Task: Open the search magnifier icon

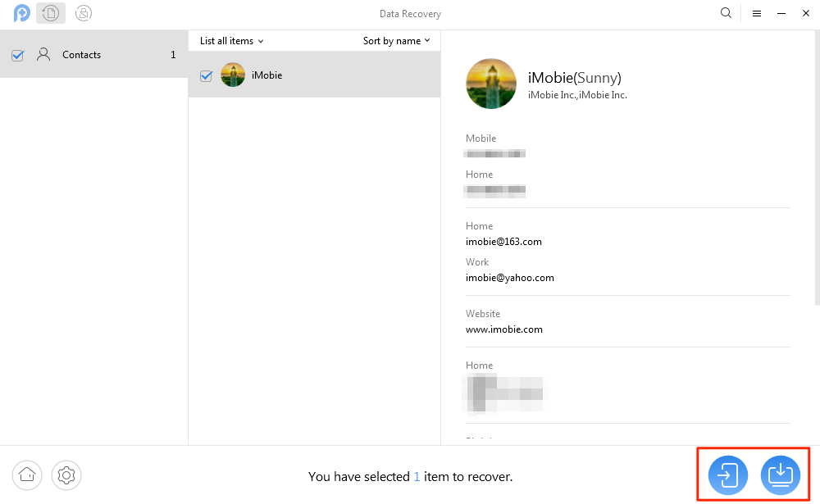Action: (x=726, y=13)
